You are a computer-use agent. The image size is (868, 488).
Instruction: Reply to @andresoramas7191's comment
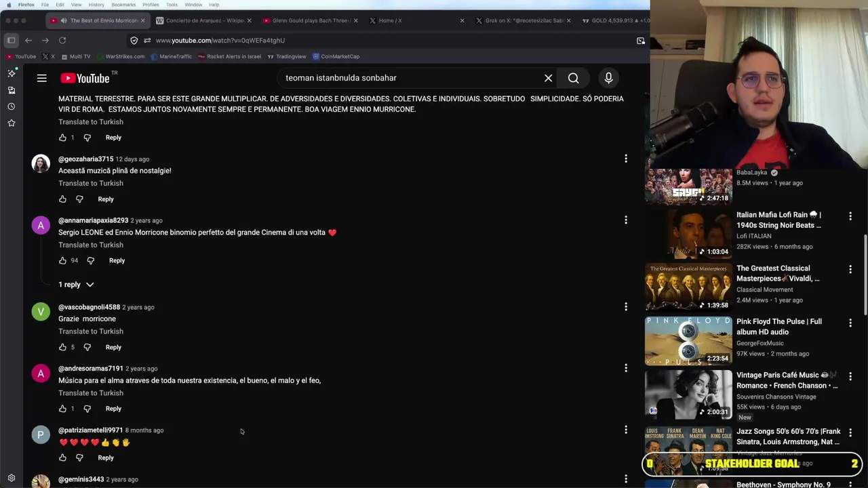[113, 409]
